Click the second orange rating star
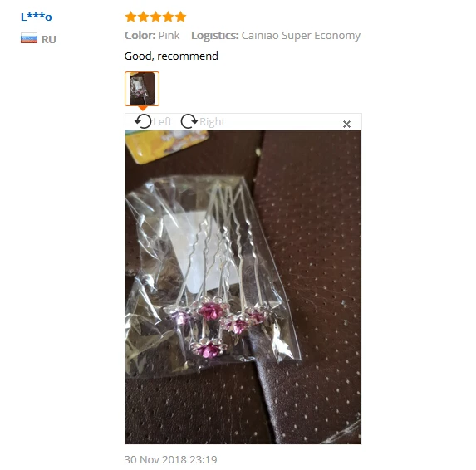476x470 pixels. [143, 17]
